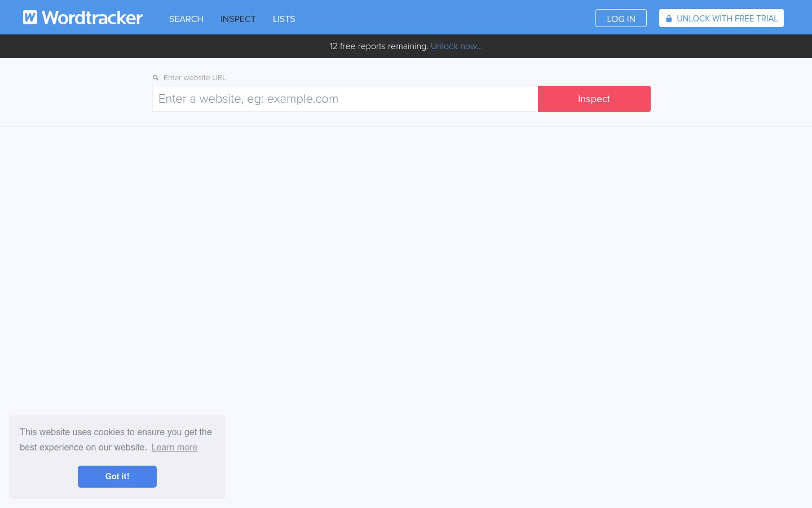Click the '12 free reports remaining' text
This screenshot has width=812, height=508.
pyautogui.click(x=378, y=46)
